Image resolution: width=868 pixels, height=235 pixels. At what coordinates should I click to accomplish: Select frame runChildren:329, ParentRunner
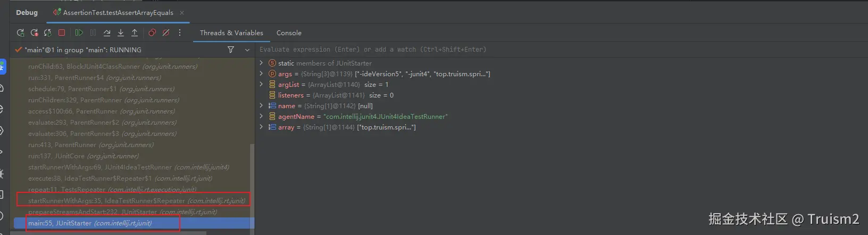point(133,100)
